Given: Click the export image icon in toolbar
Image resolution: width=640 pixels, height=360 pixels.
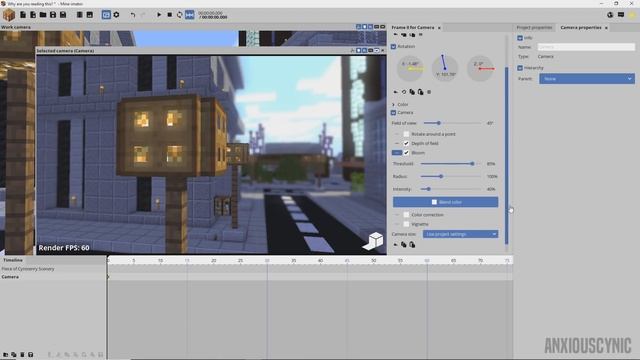Looking at the screenshot, I should (x=90, y=15).
